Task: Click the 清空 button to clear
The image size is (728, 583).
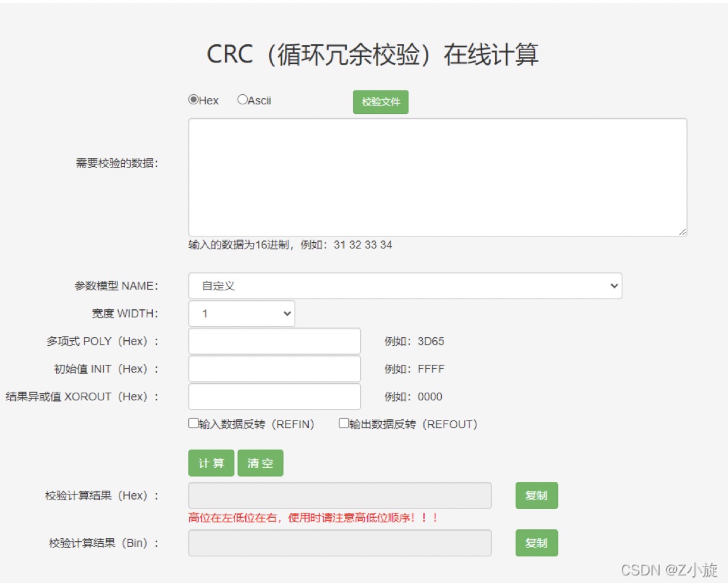Action: (x=260, y=463)
